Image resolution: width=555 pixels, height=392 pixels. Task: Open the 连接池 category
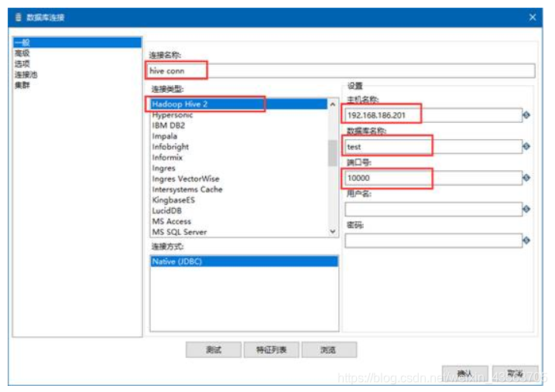(26, 74)
